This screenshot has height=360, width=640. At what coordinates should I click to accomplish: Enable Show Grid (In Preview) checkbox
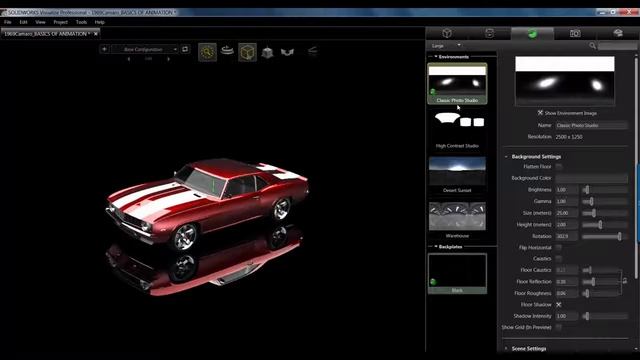559,327
